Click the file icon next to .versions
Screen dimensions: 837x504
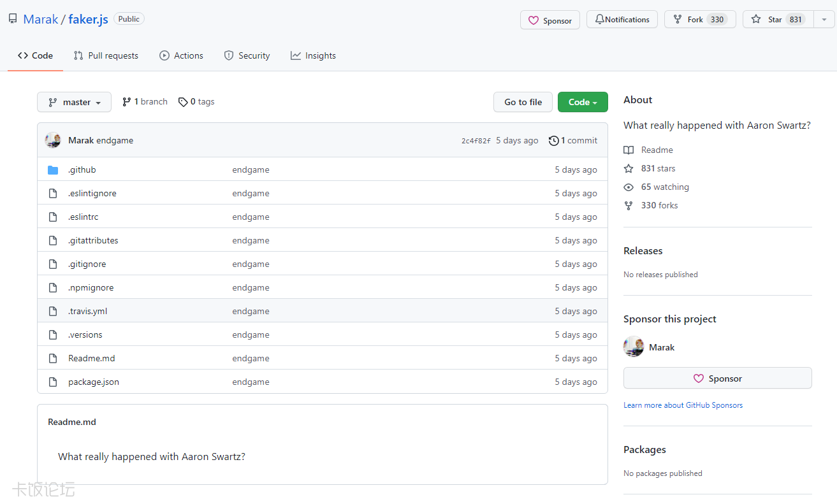click(x=53, y=335)
